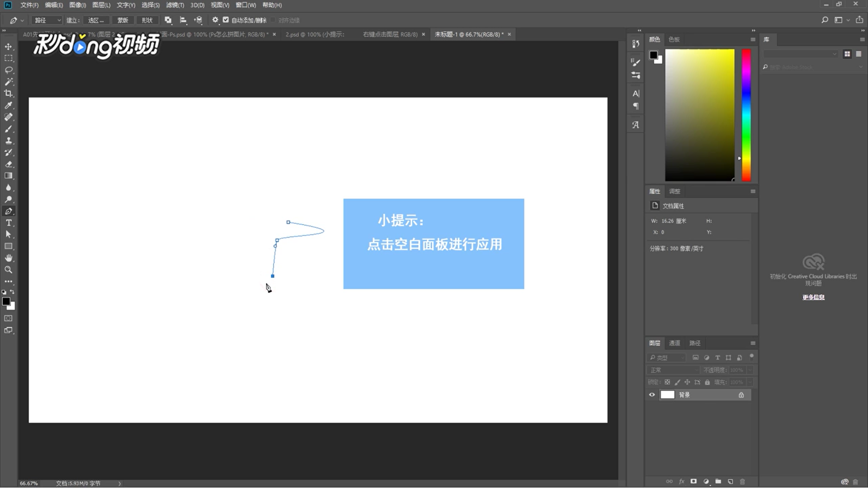Click the 选区 make selection button
Viewport: 868px width, 488px height.
click(95, 20)
